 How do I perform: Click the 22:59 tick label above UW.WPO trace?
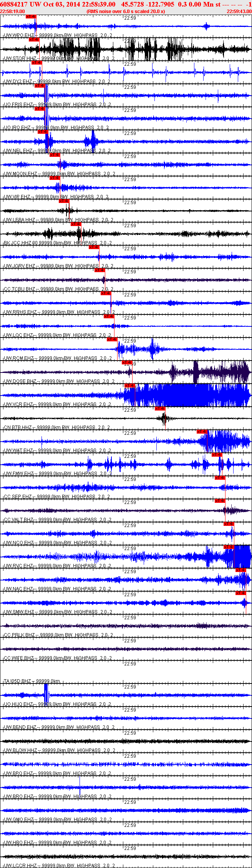tap(130, 18)
